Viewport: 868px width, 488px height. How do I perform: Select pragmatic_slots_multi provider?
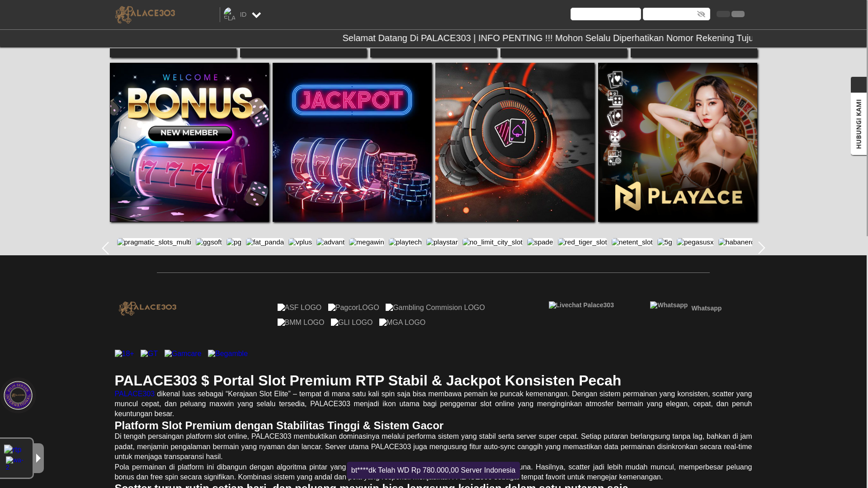(x=154, y=242)
